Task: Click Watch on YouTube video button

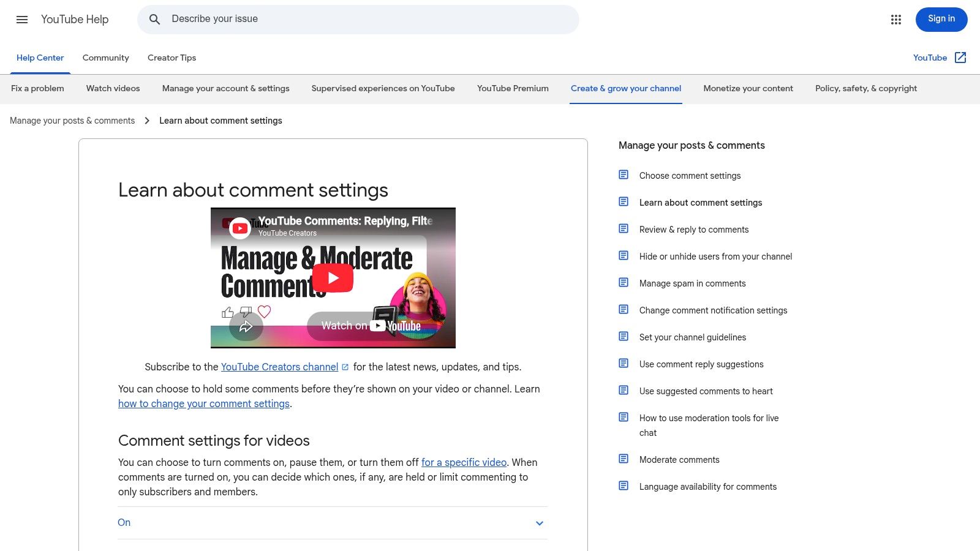Action: click(x=371, y=326)
